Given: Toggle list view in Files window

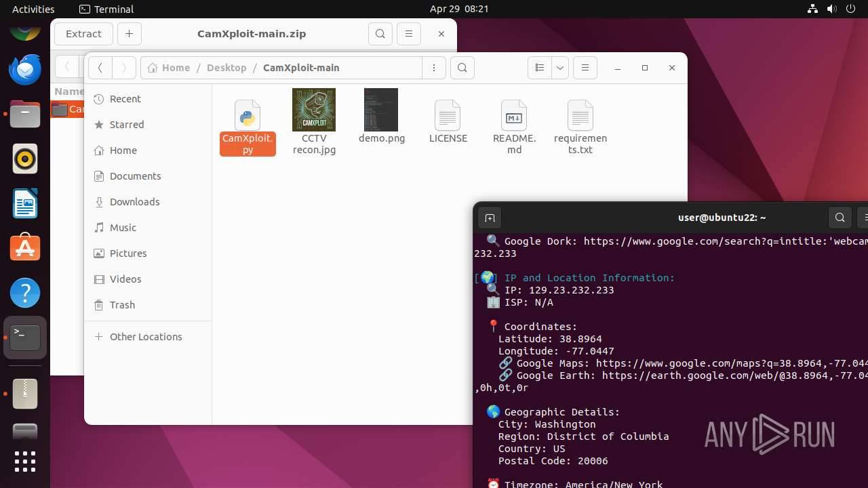Looking at the screenshot, I should pos(540,68).
